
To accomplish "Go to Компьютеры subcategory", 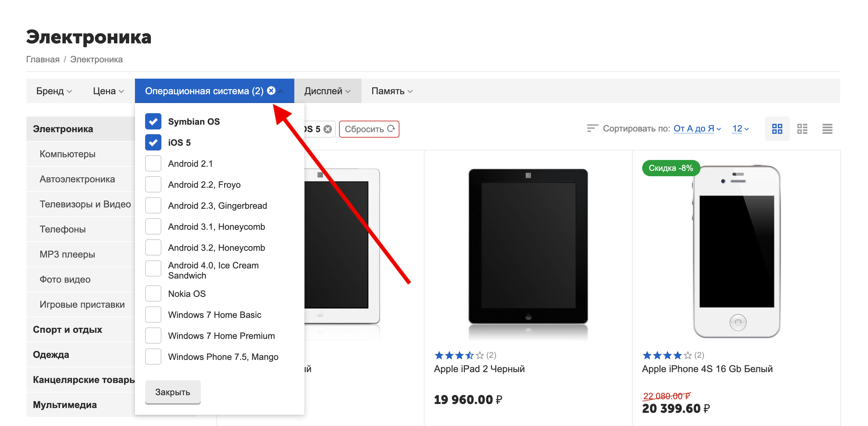I will (81, 154).
